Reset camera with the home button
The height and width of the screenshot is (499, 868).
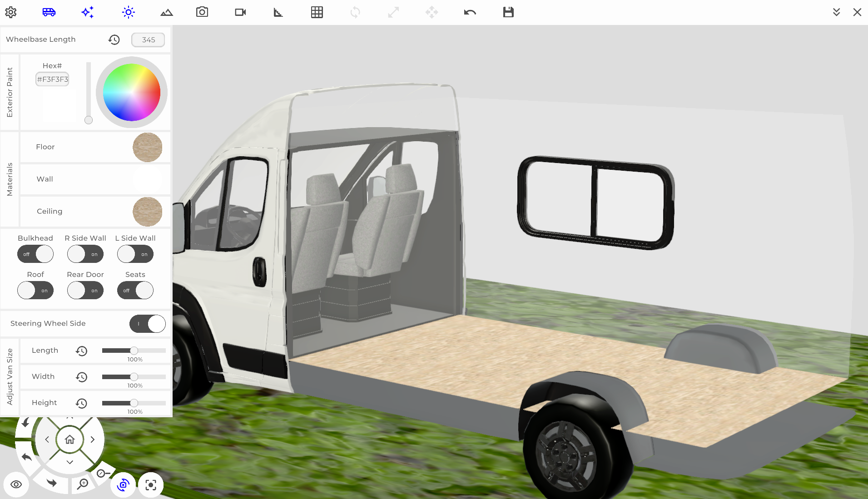tap(69, 440)
